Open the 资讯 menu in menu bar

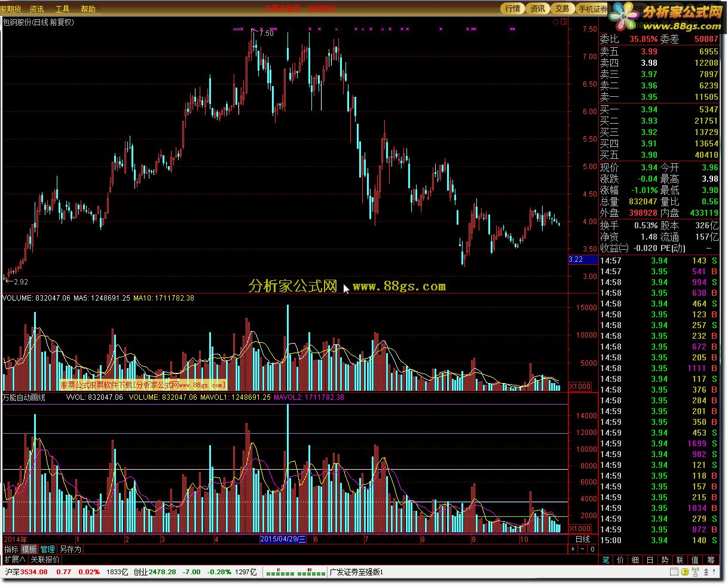pyautogui.click(x=36, y=9)
